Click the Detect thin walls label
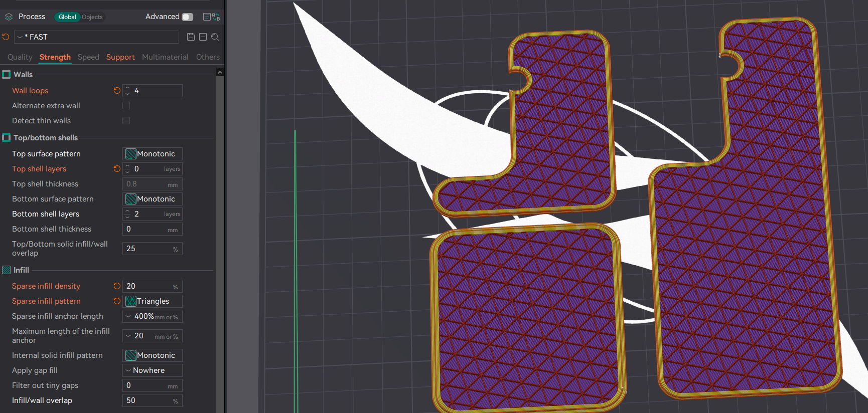Image resolution: width=868 pixels, height=413 pixels. point(41,121)
